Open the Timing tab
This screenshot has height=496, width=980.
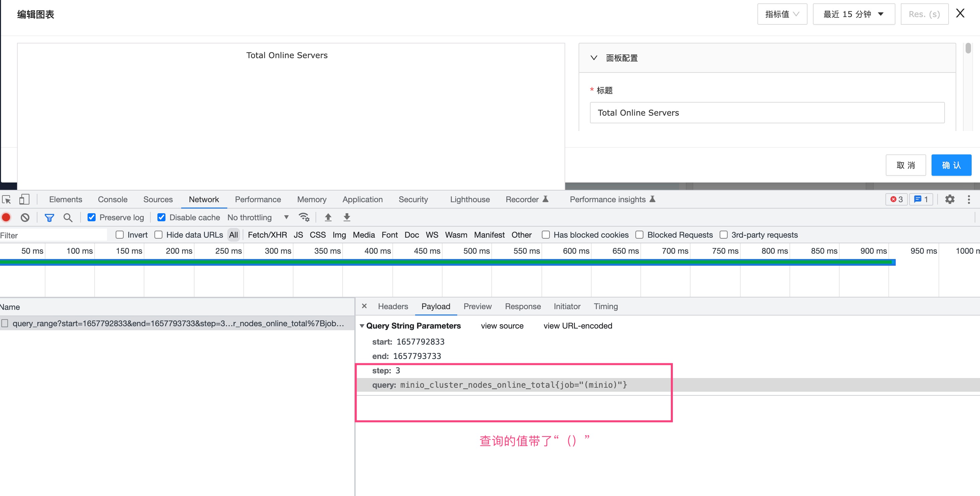606,306
